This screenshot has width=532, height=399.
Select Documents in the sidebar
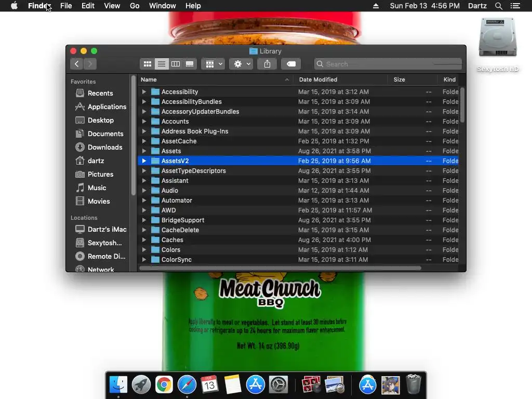99,134
